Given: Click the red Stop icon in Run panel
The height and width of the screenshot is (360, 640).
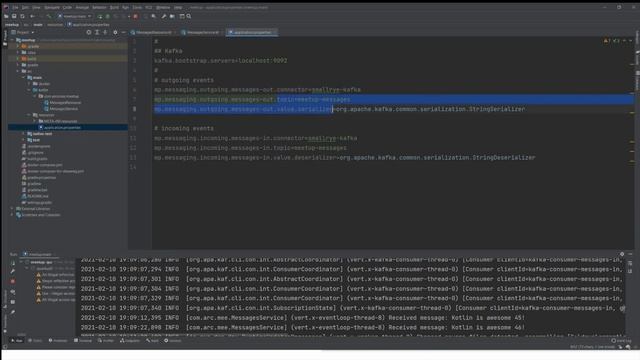Looking at the screenshot, I should (13, 281).
